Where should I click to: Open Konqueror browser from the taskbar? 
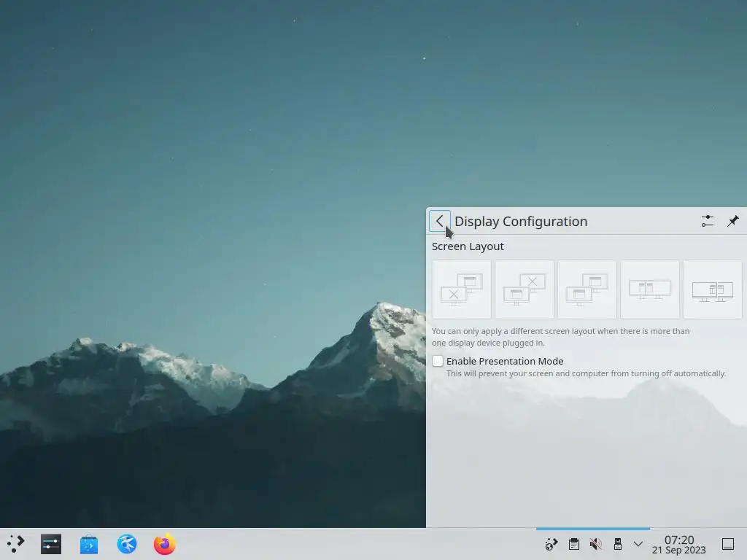127,544
